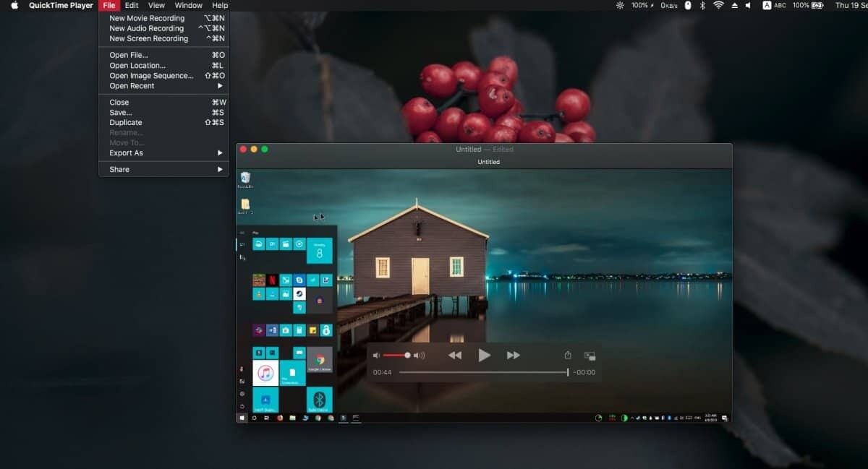Viewport: 868px width, 469px height.
Task: Toggle Task View on the Windows taskbar
Action: click(x=265, y=418)
